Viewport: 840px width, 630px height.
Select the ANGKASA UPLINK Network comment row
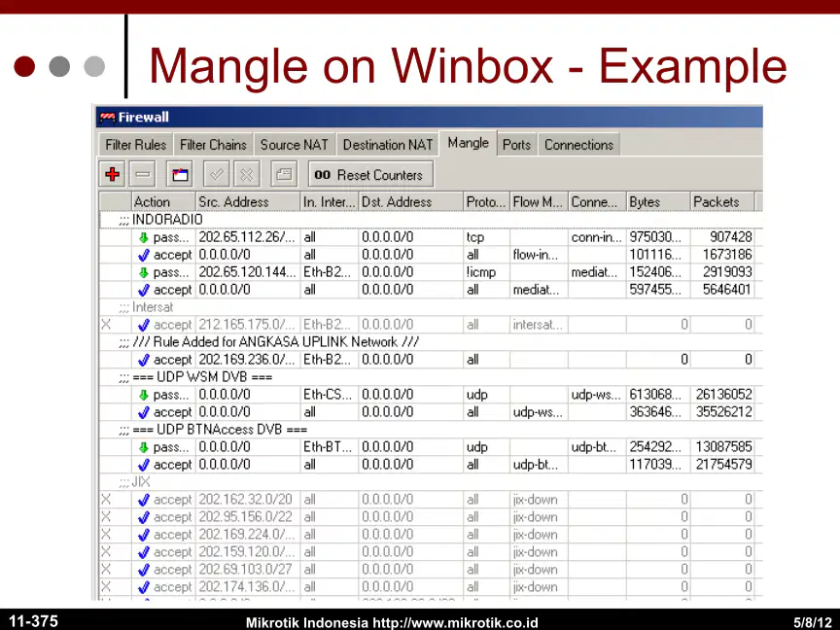[x=432, y=342]
